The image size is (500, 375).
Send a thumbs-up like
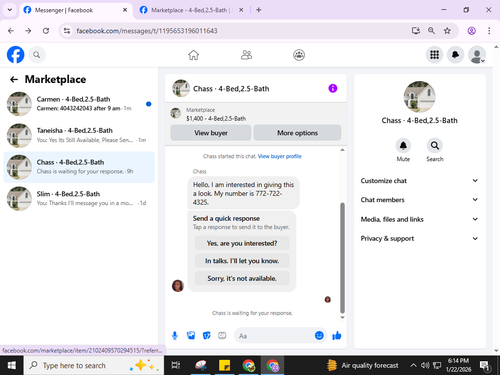337,335
